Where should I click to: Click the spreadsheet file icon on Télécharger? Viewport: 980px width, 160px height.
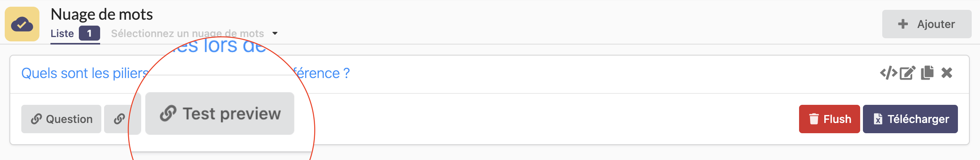[x=878, y=119]
